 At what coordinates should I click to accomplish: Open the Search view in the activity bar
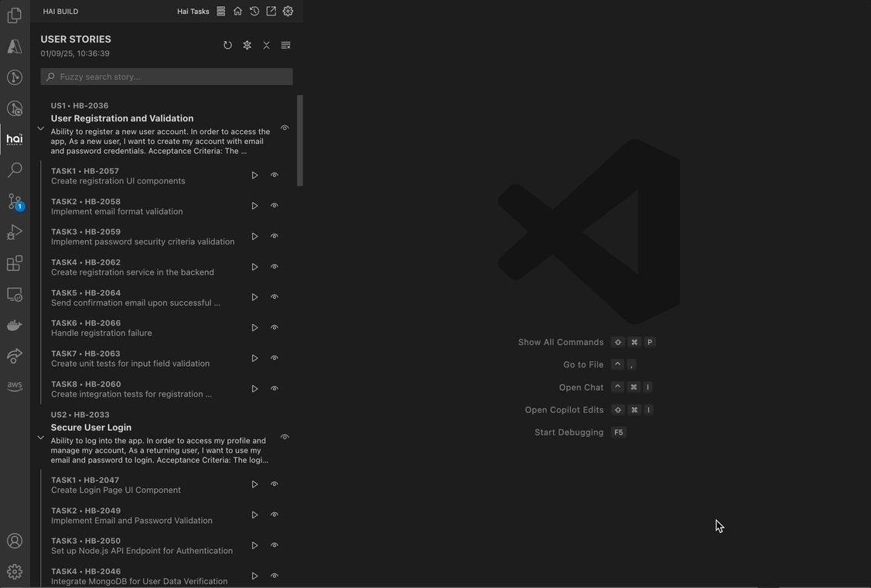coord(14,169)
